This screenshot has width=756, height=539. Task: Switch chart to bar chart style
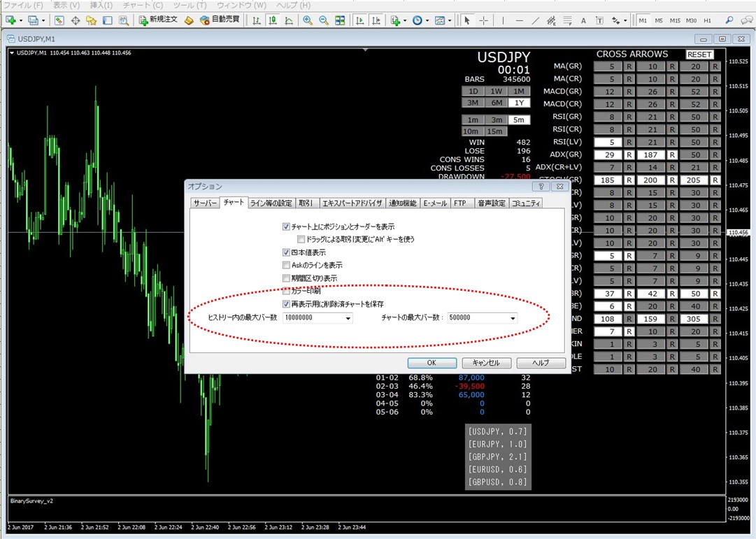pos(257,20)
